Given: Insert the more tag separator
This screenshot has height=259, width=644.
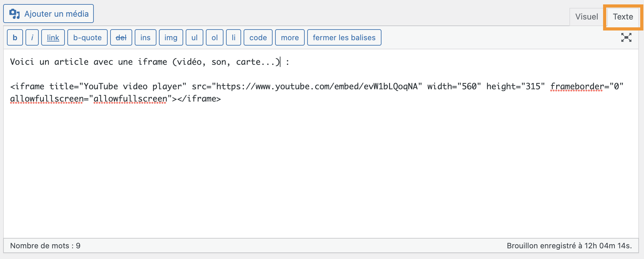Looking at the screenshot, I should (290, 38).
